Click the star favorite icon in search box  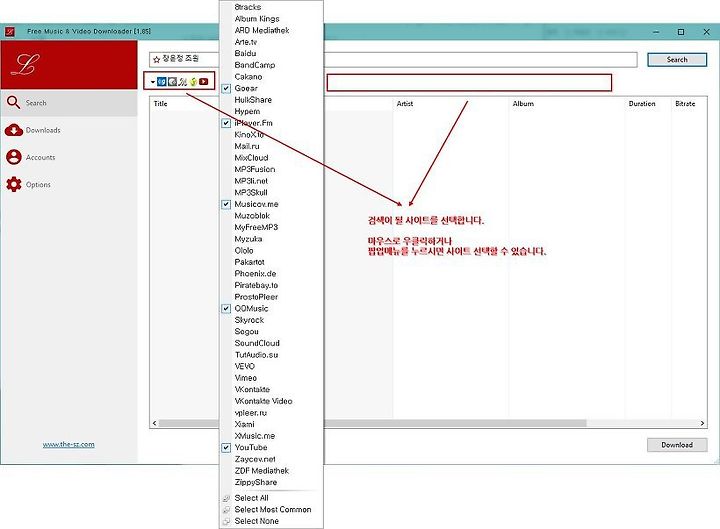pyautogui.click(x=156, y=59)
